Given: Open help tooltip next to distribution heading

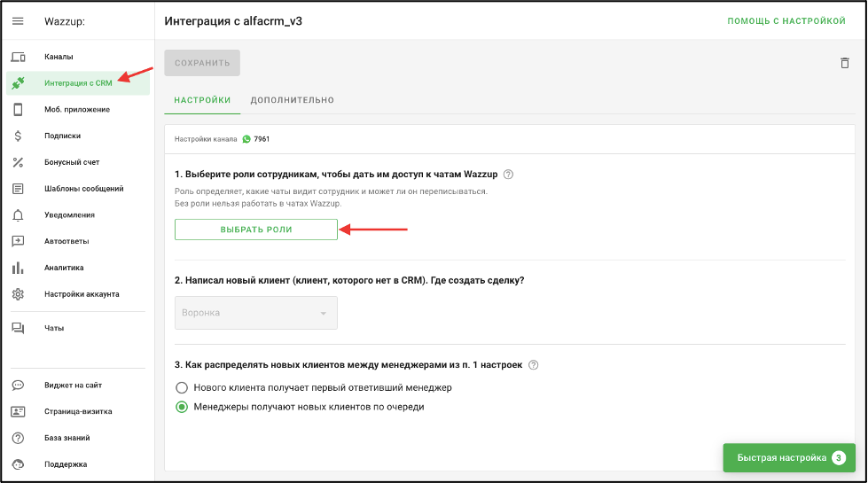Looking at the screenshot, I should (533, 365).
